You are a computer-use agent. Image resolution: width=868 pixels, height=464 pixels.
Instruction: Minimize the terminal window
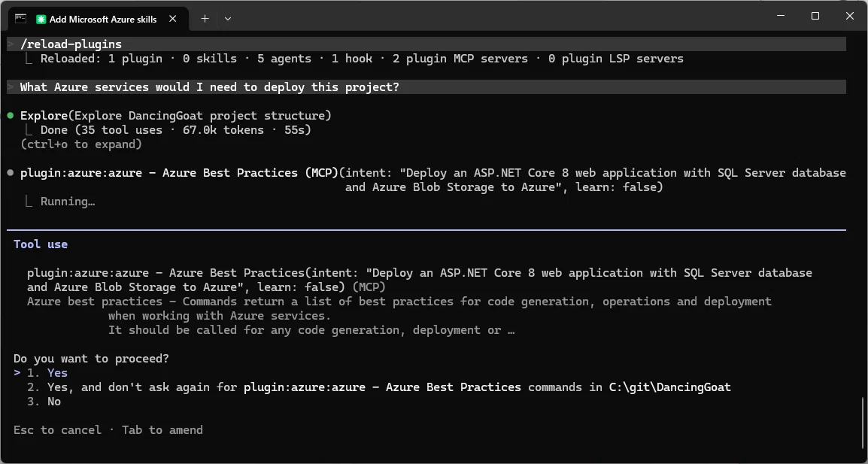[781, 16]
